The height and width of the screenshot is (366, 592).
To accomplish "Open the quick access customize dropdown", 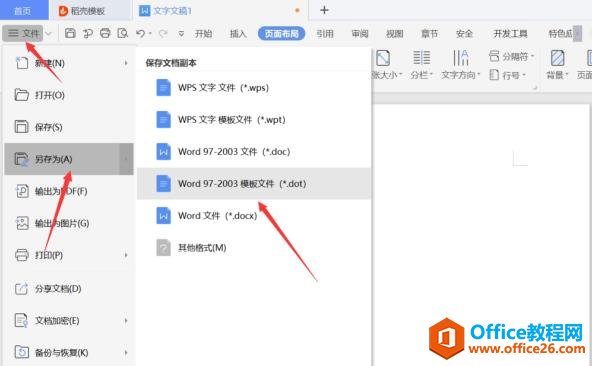I will pos(181,34).
